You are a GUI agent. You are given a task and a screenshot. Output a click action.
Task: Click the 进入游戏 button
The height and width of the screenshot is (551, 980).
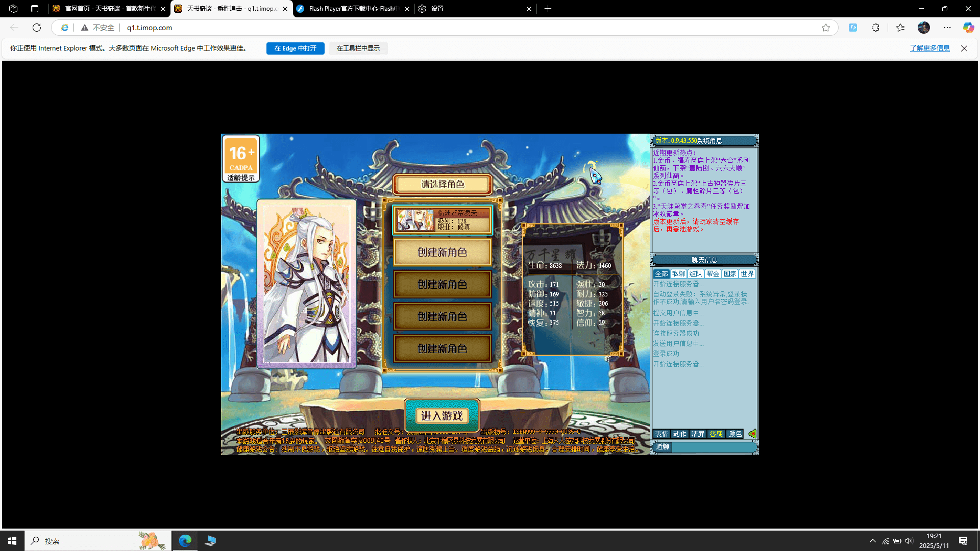click(442, 416)
